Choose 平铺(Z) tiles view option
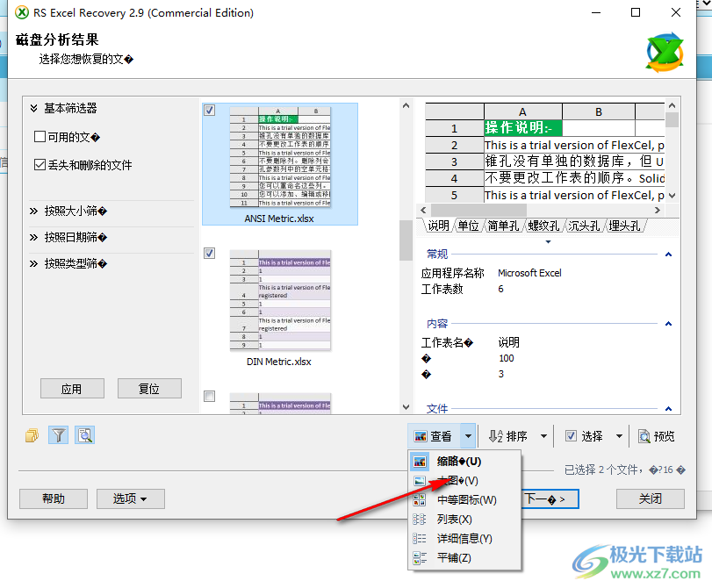Screen dimensions: 712x588 (x=464, y=557)
